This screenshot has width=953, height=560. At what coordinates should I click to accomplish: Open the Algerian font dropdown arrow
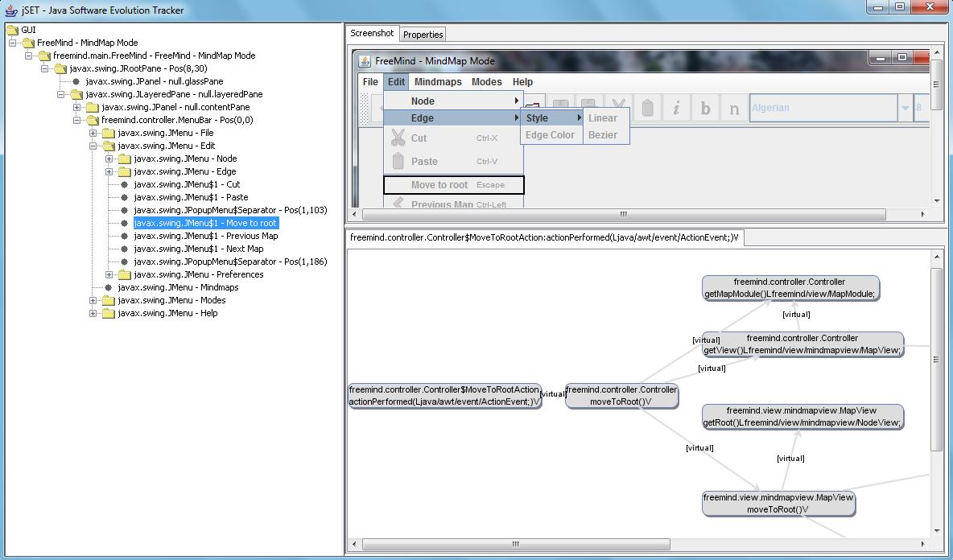(905, 109)
